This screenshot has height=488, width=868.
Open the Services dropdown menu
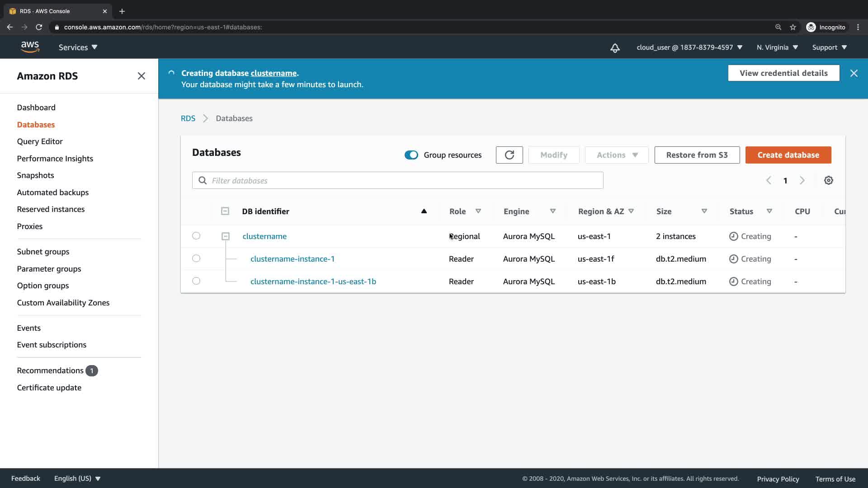[x=78, y=47]
